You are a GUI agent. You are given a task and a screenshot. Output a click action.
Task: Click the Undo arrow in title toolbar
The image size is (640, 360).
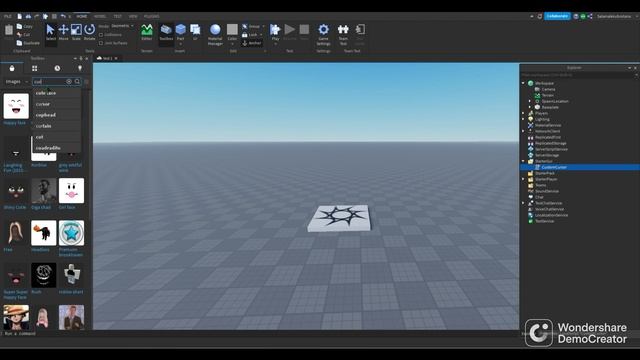pos(63,16)
